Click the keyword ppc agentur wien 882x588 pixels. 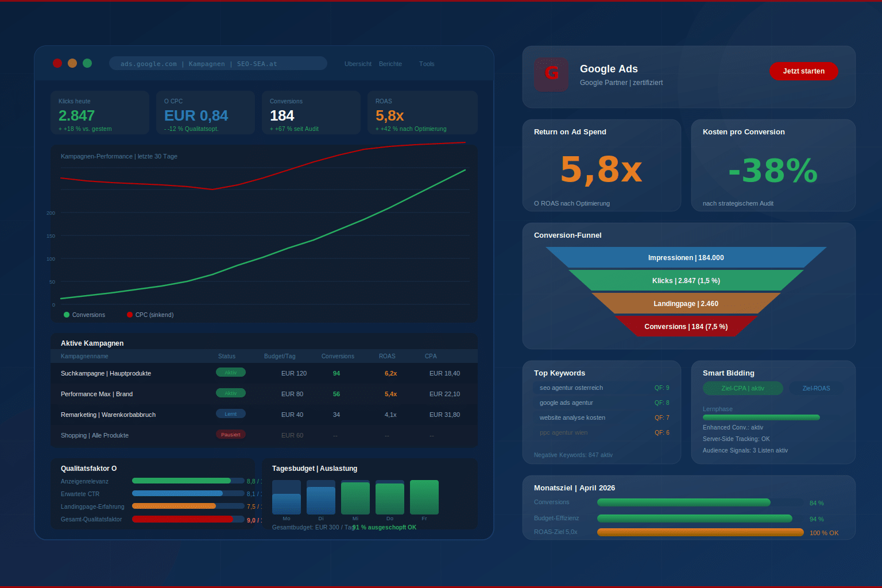tap(564, 432)
